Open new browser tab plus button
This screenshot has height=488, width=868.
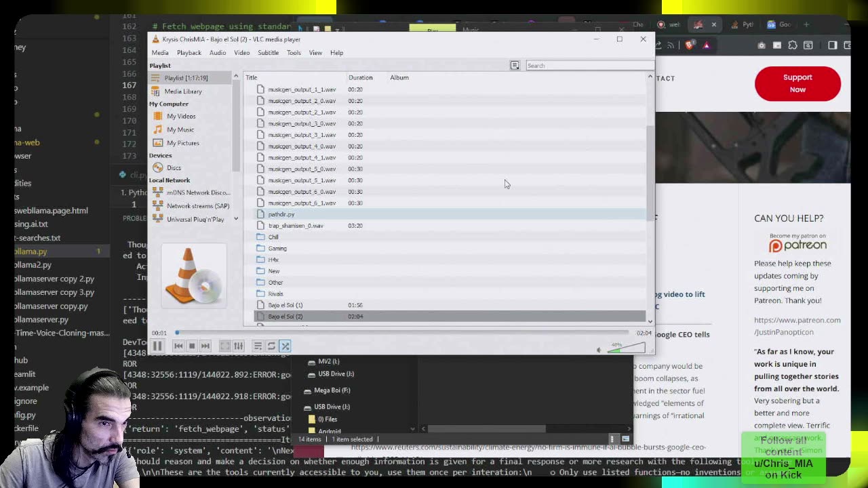(x=806, y=24)
